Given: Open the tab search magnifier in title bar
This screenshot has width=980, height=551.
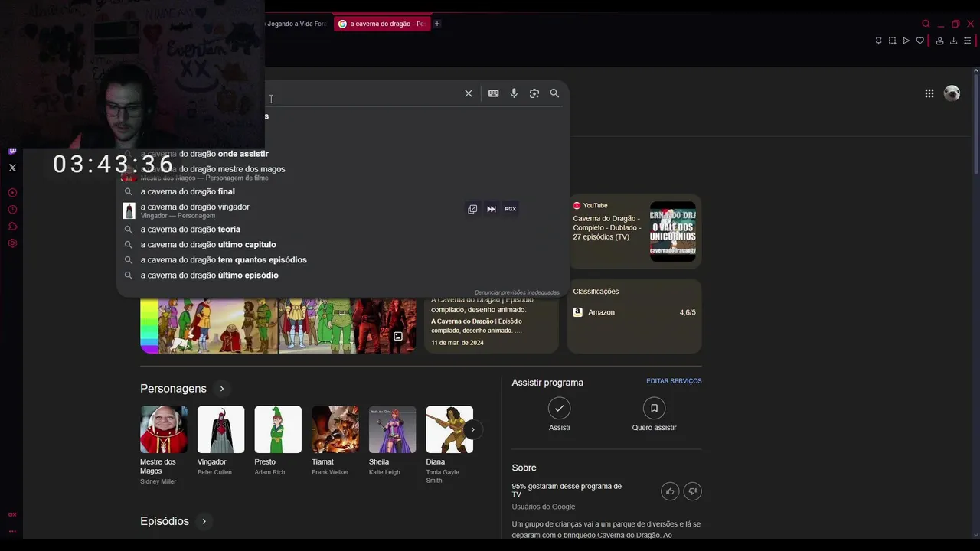Looking at the screenshot, I should coord(926,24).
